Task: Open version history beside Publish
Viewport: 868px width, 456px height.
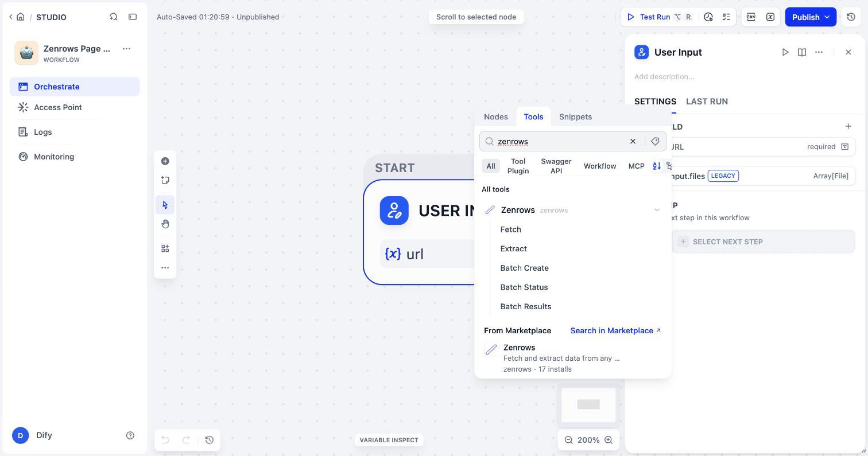Action: [851, 17]
